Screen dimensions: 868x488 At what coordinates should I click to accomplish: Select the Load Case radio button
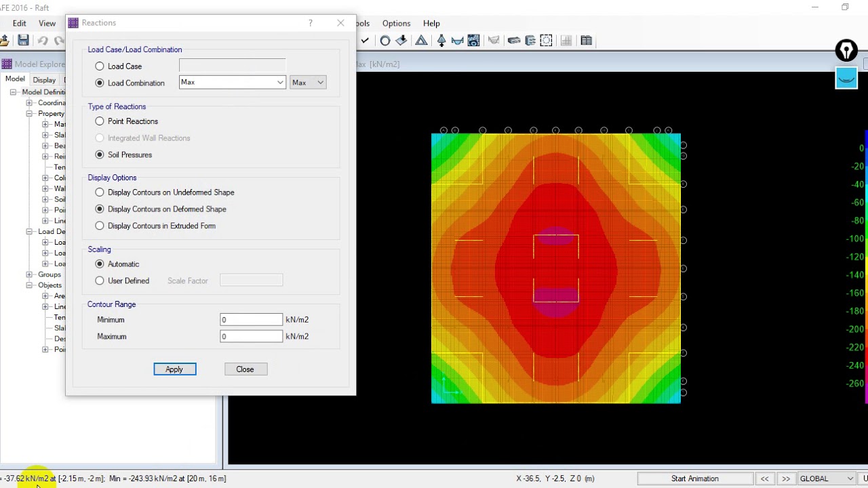click(x=100, y=66)
